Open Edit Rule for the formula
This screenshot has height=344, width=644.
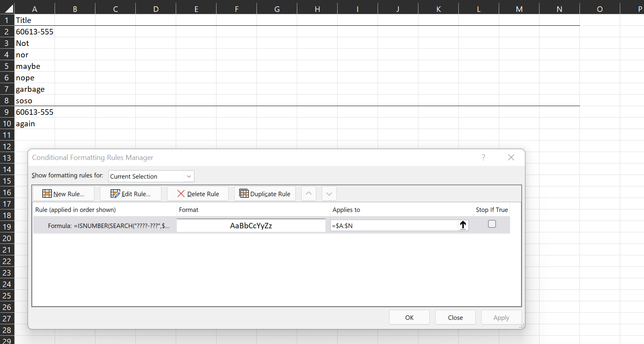click(x=131, y=194)
